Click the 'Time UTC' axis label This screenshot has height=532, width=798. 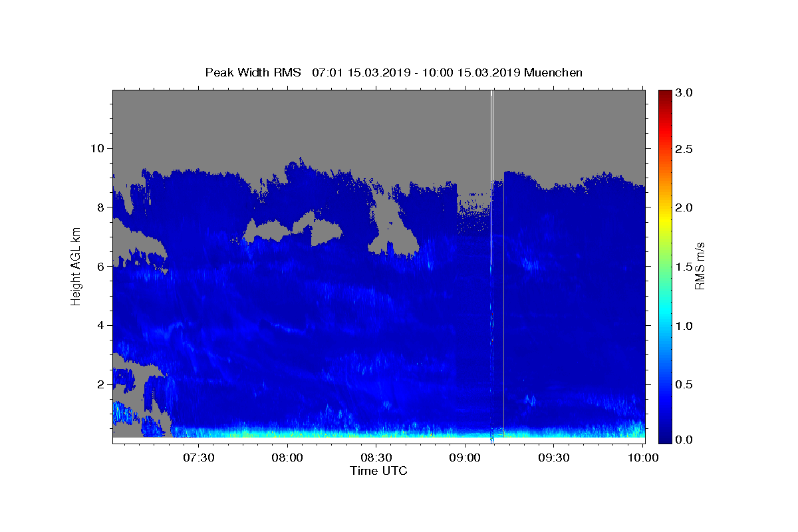pos(378,471)
